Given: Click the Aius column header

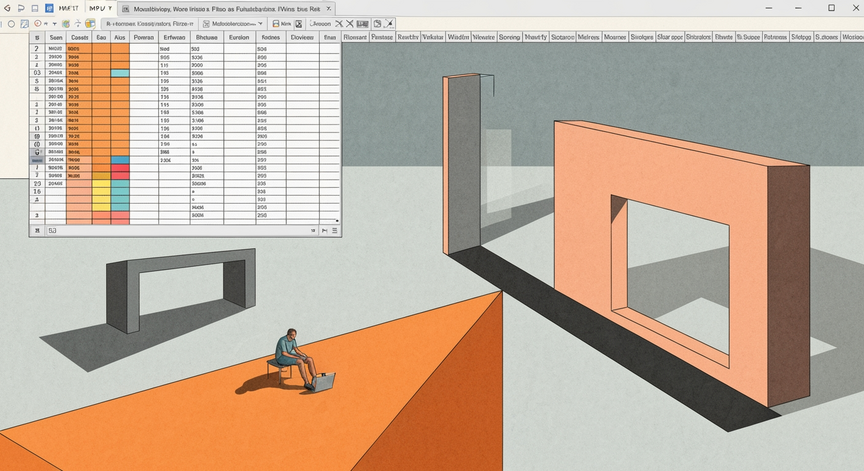Looking at the screenshot, I should 120,37.
